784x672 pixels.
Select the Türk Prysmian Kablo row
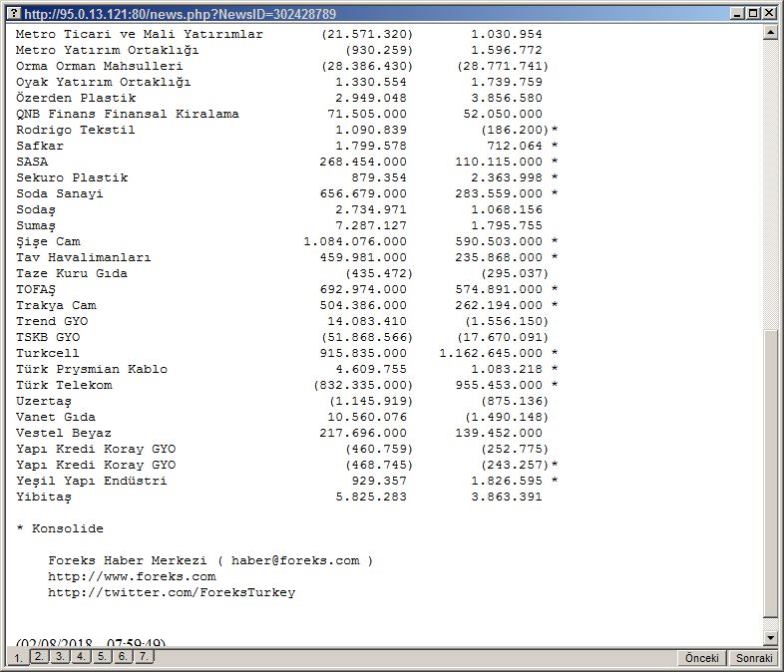click(287, 369)
